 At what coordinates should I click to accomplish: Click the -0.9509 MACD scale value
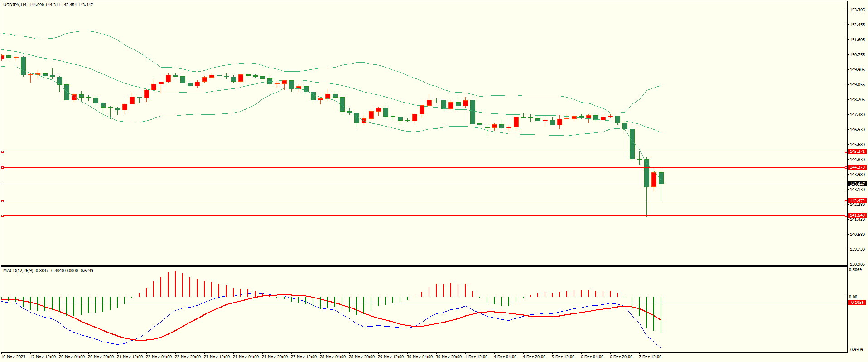coord(856,350)
